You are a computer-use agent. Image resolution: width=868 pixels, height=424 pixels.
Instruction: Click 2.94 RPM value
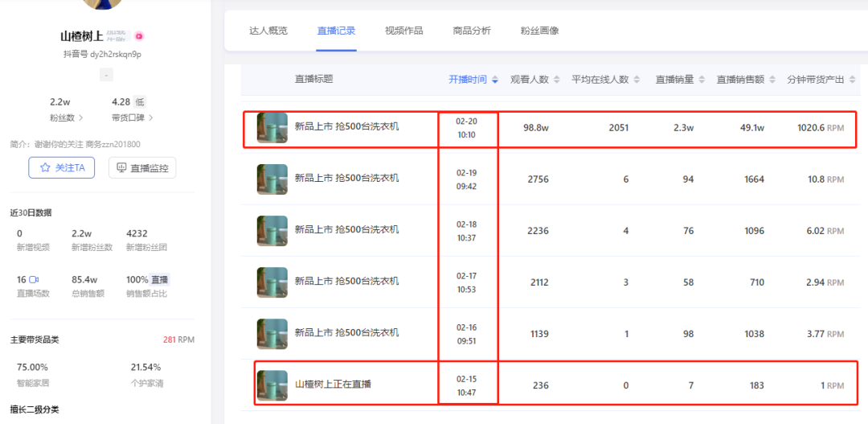[826, 282]
